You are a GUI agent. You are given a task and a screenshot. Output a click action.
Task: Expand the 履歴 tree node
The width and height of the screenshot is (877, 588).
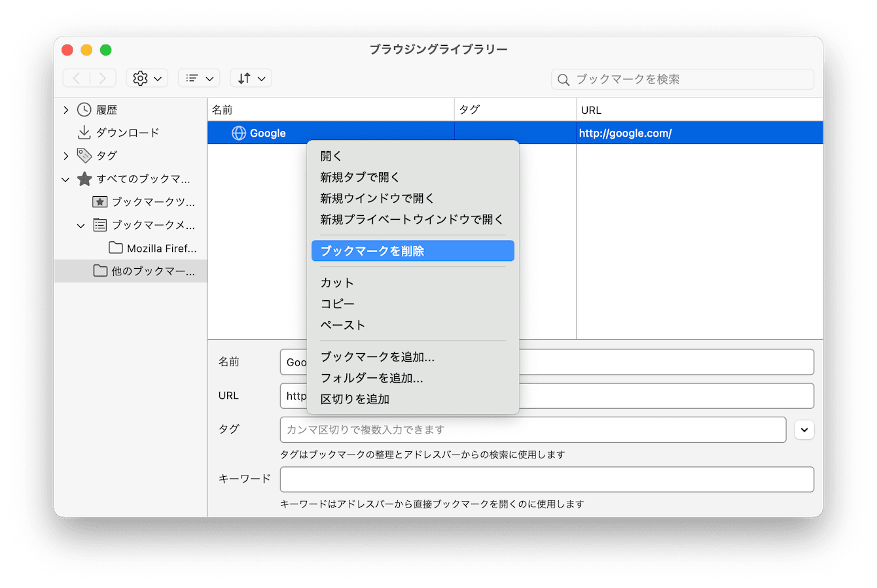[66, 110]
